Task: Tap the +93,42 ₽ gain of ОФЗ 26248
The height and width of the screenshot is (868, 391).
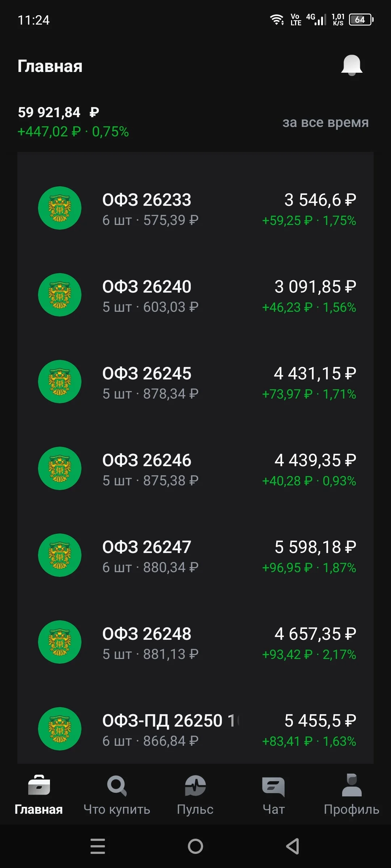Action: pos(287,655)
